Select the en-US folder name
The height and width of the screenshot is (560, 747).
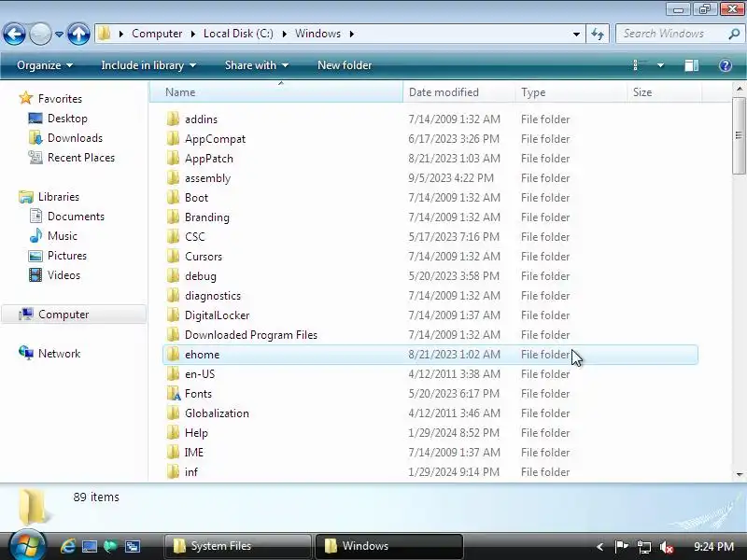pos(200,374)
